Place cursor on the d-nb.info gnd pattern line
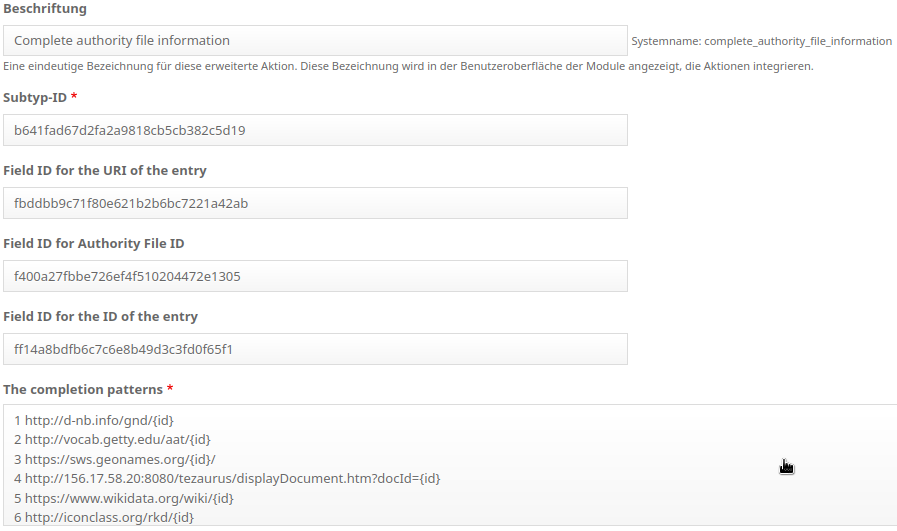Image resolution: width=897 pixels, height=531 pixels. click(x=94, y=421)
